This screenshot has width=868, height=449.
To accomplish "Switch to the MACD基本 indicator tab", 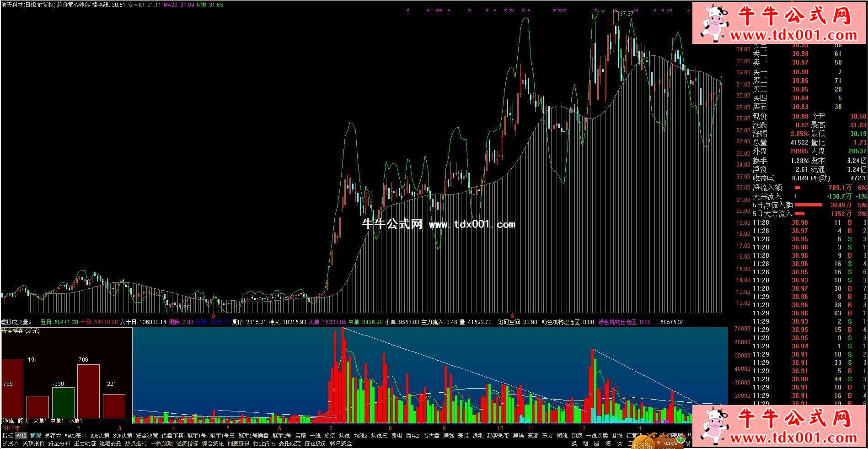I will [x=75, y=436].
